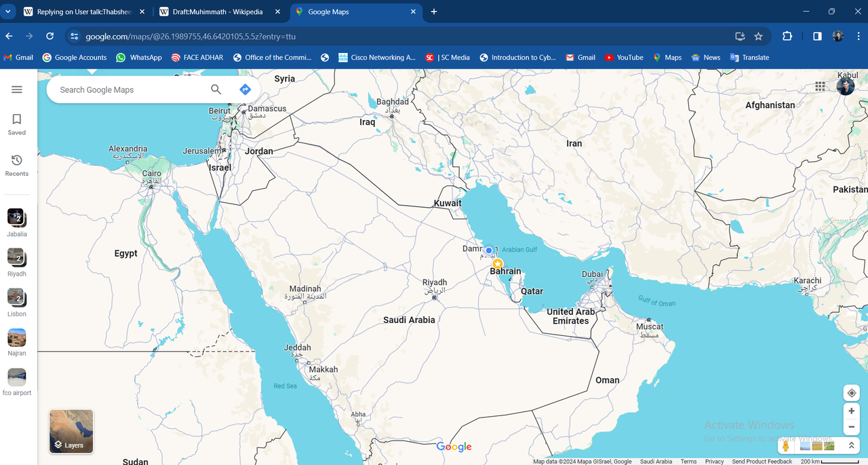Image resolution: width=868 pixels, height=465 pixels.
Task: Open the Chrome side panel
Action: pos(817,36)
